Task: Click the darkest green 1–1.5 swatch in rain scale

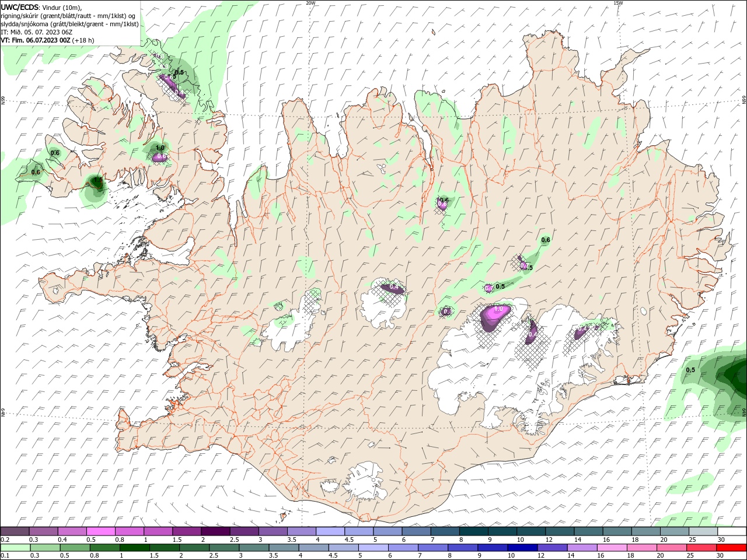Action: [x=134, y=548]
